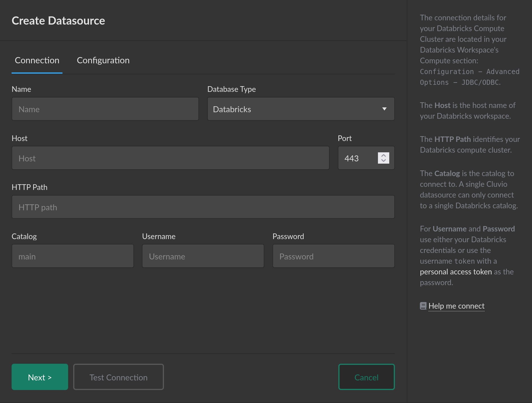Click the Password input field
Screen dimensions: 532x403
pyautogui.click(x=334, y=256)
